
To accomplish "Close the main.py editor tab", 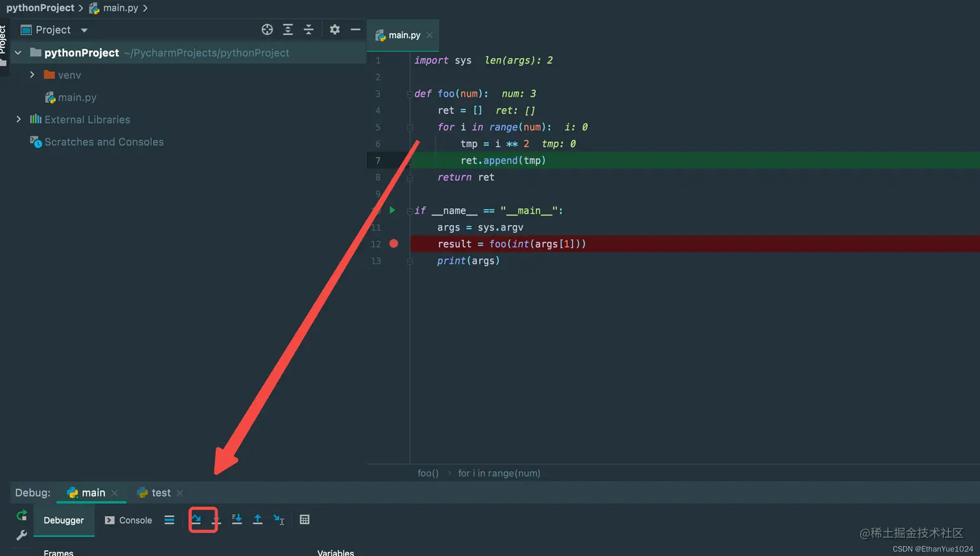I will 430,35.
